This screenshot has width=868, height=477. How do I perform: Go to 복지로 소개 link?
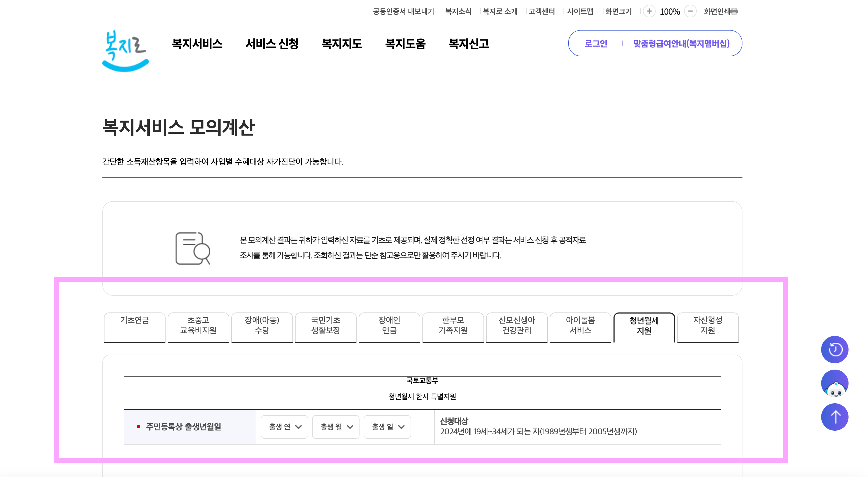pos(500,11)
